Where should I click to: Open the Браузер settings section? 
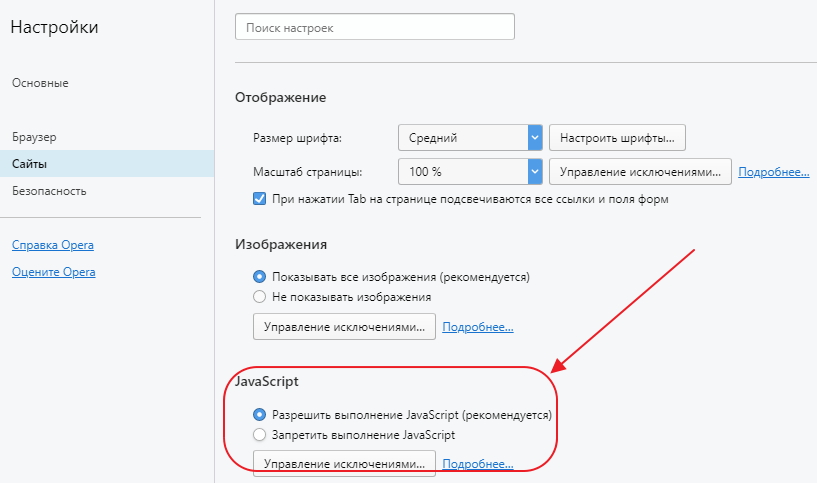(35, 135)
